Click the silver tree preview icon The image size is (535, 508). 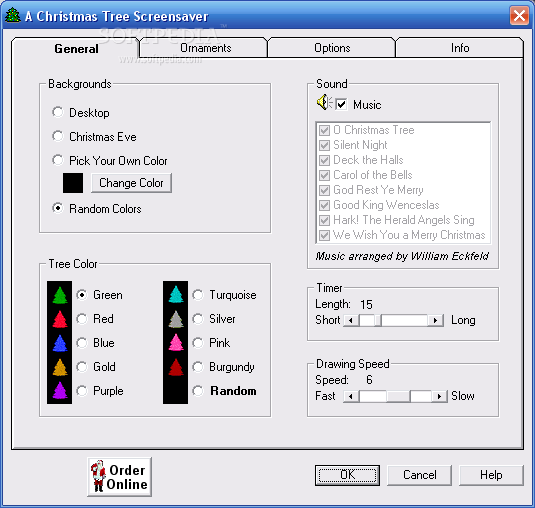[176, 319]
